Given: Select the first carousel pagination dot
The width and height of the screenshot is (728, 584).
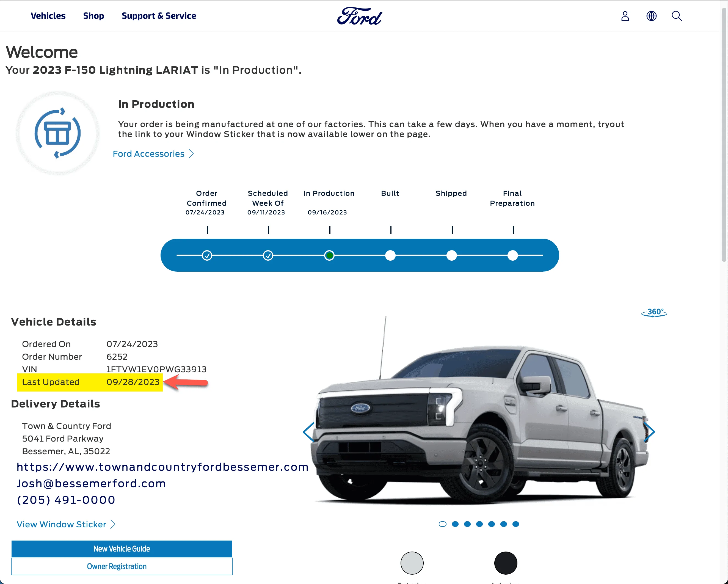Looking at the screenshot, I should [443, 524].
